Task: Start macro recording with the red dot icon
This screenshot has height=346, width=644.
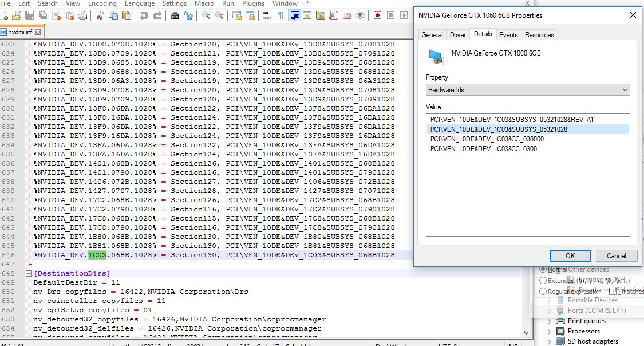Action: (377, 15)
